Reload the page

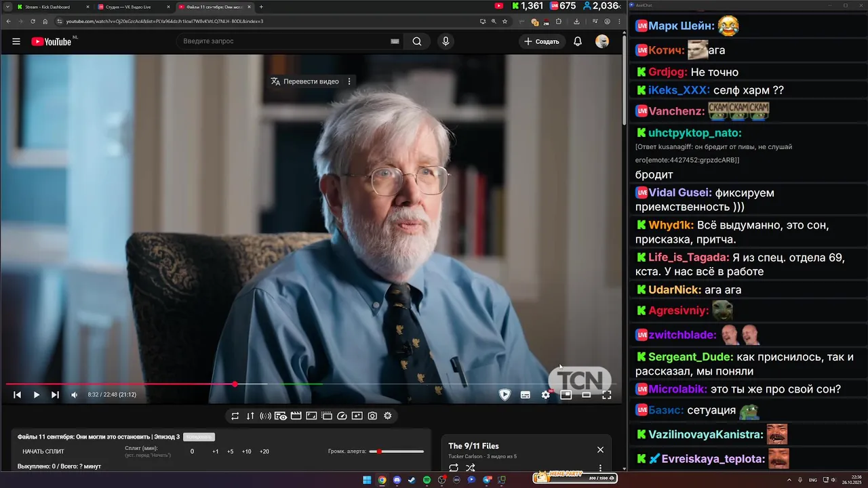click(33, 21)
